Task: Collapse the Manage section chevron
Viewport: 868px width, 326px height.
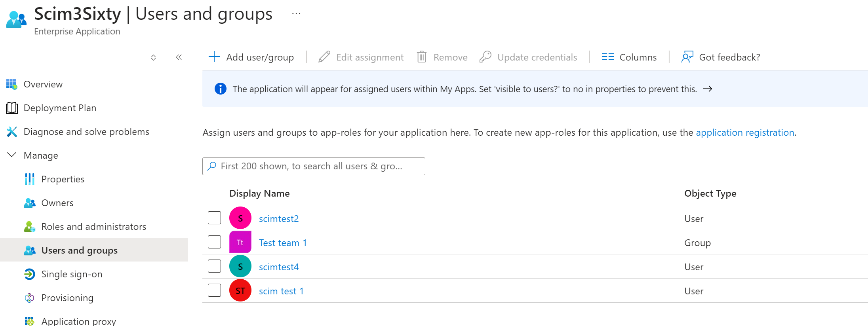Action: (12, 155)
